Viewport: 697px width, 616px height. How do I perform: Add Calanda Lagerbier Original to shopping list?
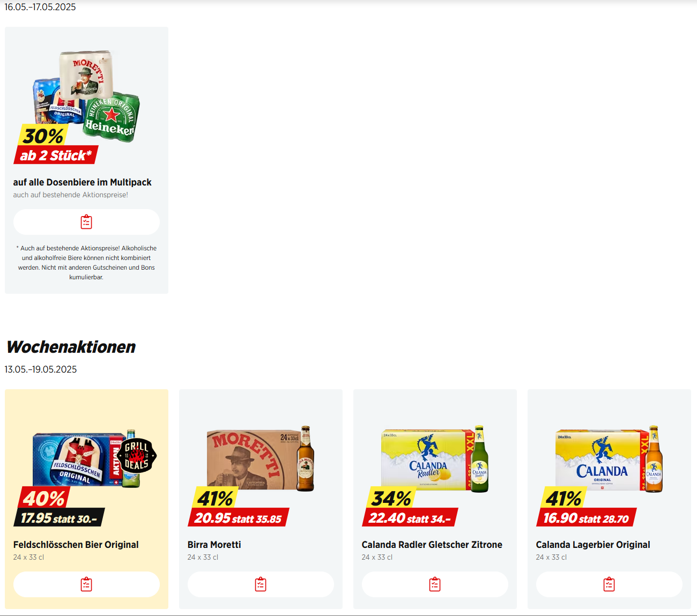(609, 584)
